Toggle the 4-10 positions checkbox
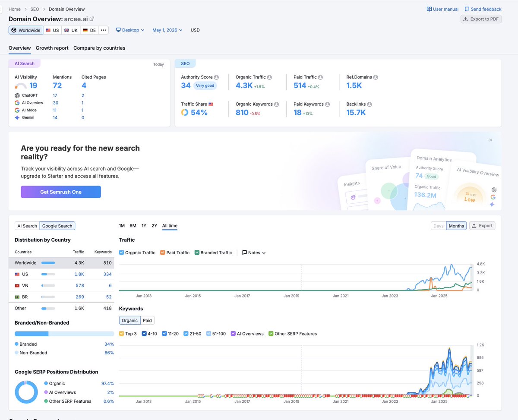Screen dimensions: 518x420 pos(144,334)
